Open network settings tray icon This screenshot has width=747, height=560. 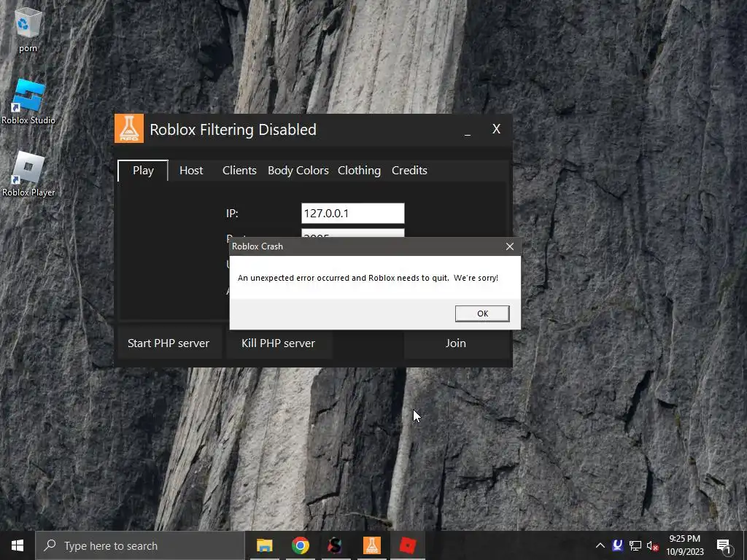pos(635,545)
